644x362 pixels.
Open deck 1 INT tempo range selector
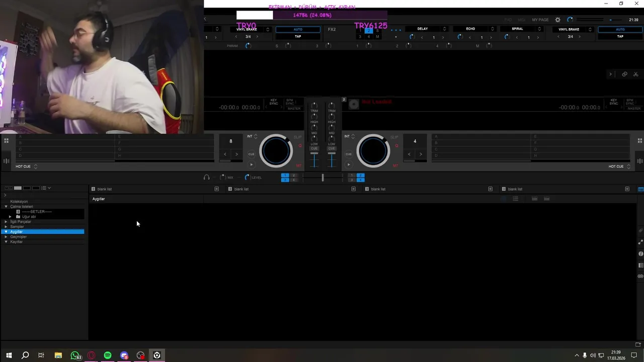click(252, 136)
